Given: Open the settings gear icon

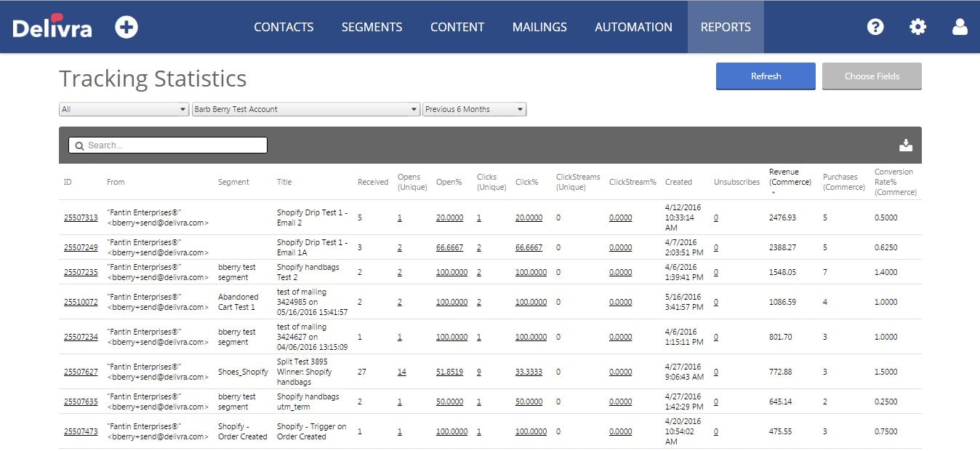Looking at the screenshot, I should 917,27.
